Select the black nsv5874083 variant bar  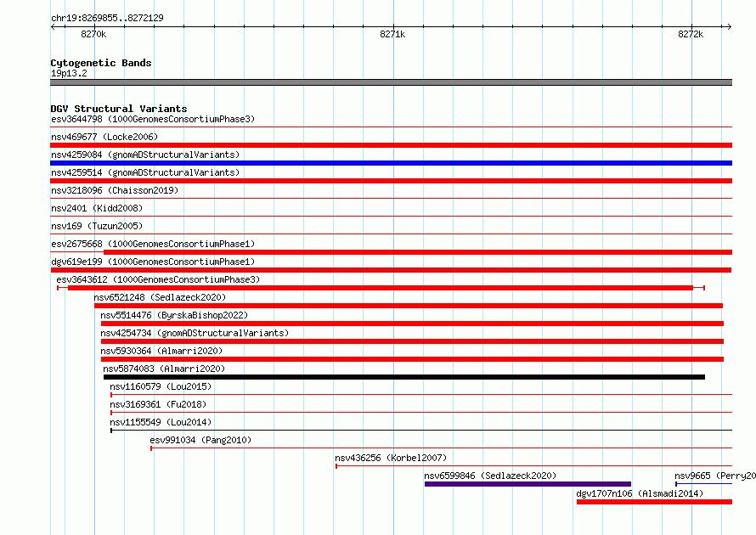click(x=404, y=377)
